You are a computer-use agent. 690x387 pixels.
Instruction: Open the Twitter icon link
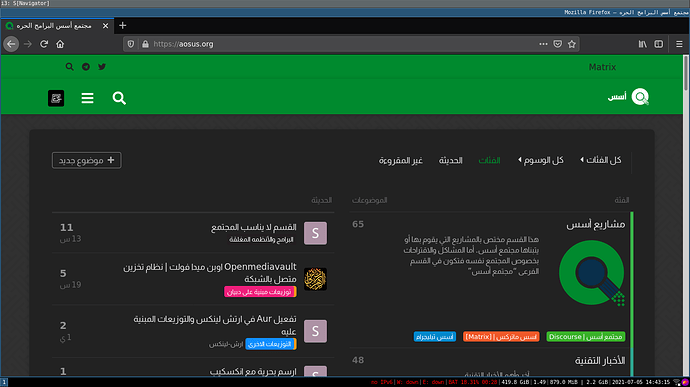pos(102,67)
